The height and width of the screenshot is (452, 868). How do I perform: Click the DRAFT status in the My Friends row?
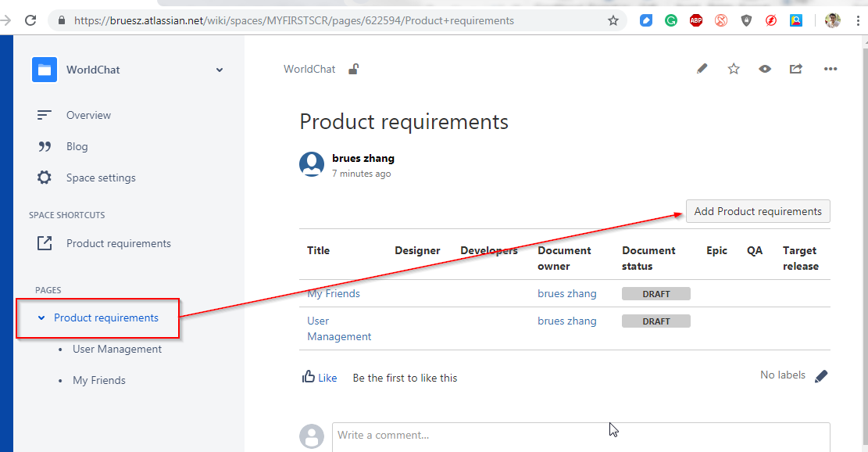(656, 293)
